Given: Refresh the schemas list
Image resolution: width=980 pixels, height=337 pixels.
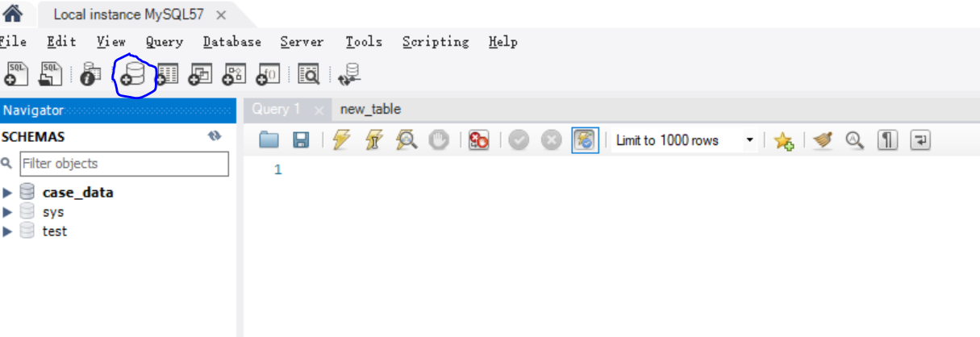Looking at the screenshot, I should pyautogui.click(x=215, y=136).
